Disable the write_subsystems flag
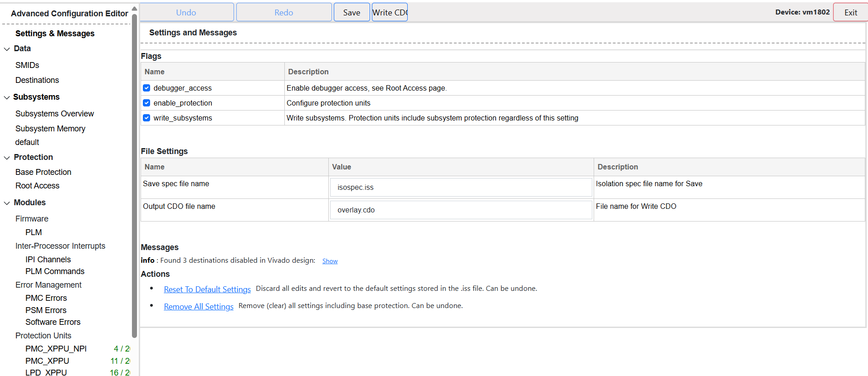 [x=146, y=118]
